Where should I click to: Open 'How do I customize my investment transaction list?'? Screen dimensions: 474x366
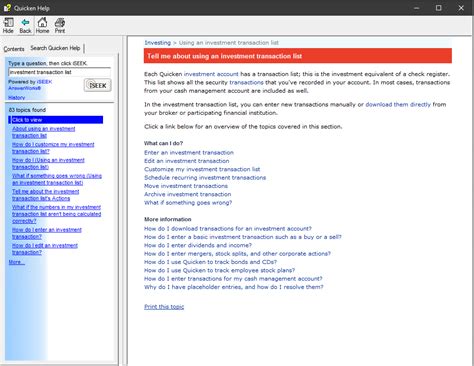(x=53, y=148)
